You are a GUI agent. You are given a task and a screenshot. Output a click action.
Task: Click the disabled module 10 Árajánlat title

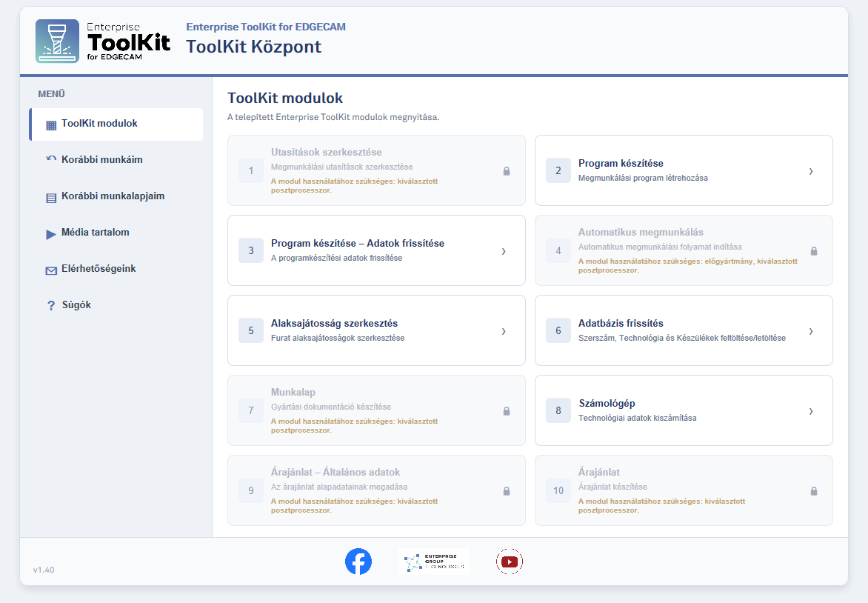click(599, 473)
